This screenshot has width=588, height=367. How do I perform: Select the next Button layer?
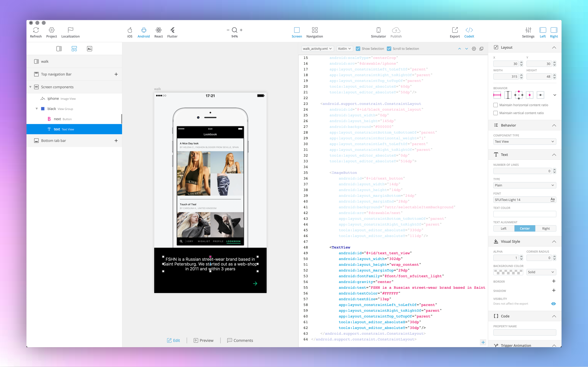[x=74, y=119]
